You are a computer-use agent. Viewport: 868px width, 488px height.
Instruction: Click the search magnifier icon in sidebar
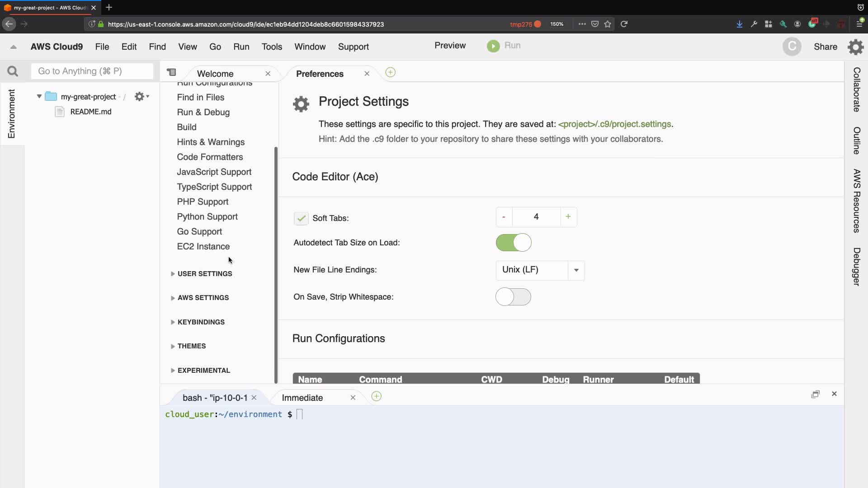pyautogui.click(x=13, y=71)
